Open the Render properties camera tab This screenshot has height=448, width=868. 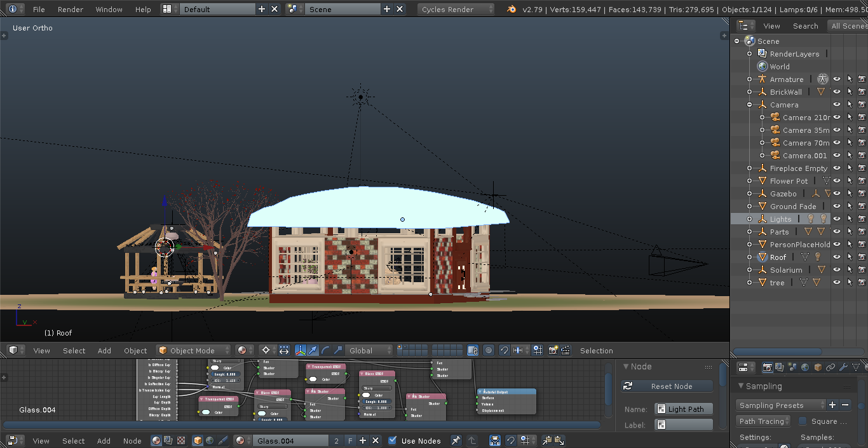(x=768, y=367)
